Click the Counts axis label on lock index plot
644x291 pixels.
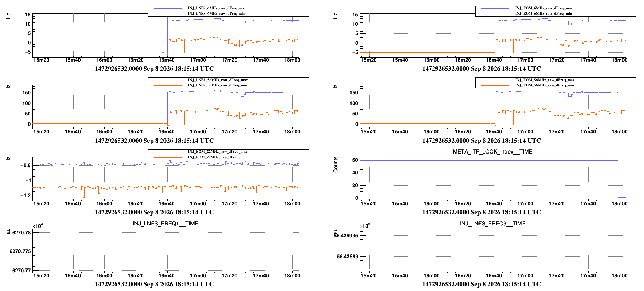coord(335,164)
